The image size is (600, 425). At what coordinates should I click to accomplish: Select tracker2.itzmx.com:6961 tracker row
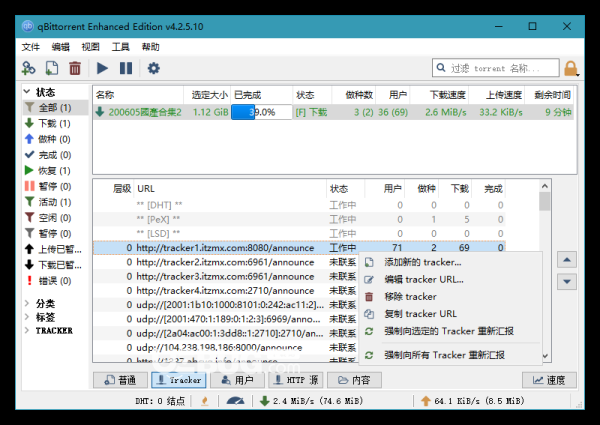click(226, 262)
